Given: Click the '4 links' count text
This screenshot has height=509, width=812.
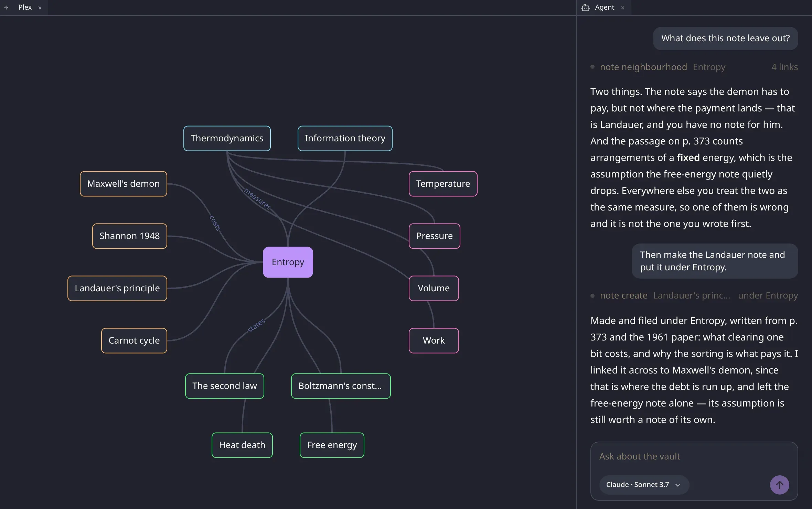Looking at the screenshot, I should click(x=784, y=67).
